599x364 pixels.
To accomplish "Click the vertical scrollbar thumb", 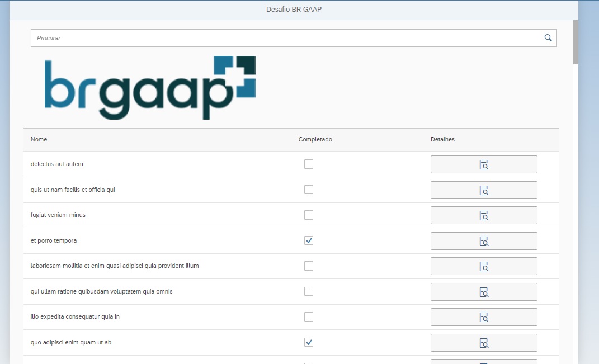I will (576, 42).
